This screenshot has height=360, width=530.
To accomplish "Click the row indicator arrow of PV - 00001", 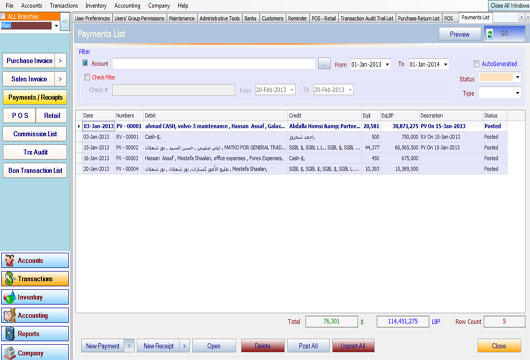I will 79,126.
